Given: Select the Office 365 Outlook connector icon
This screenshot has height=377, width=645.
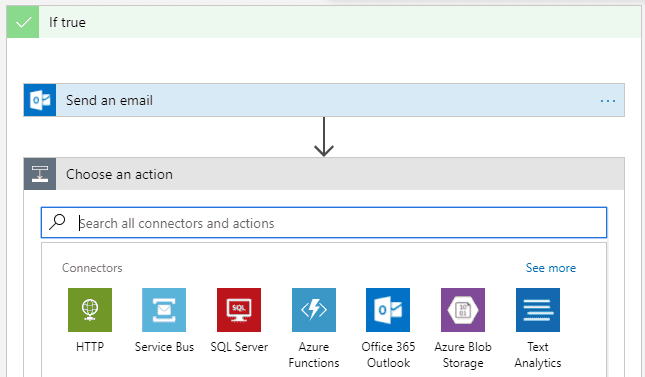Looking at the screenshot, I should point(388,310).
